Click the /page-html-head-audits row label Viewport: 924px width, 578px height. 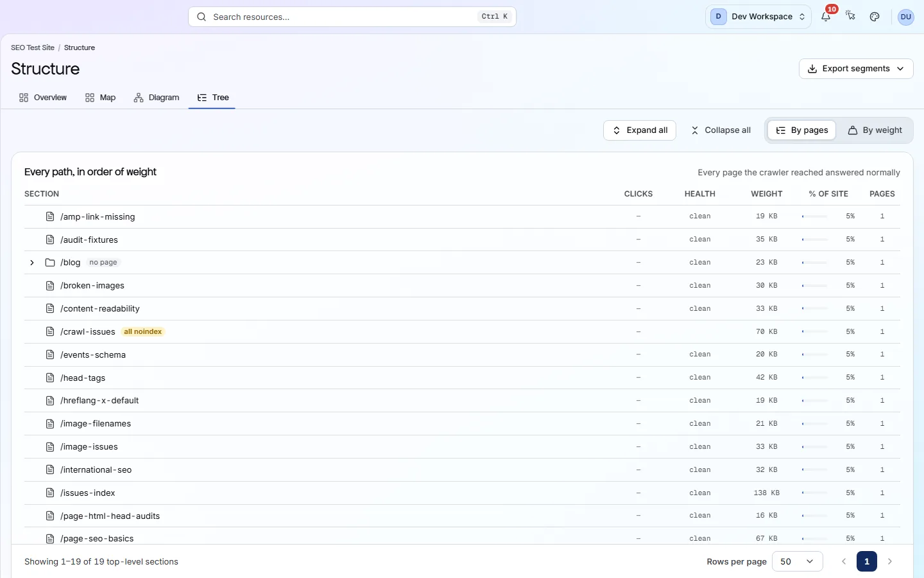point(110,516)
